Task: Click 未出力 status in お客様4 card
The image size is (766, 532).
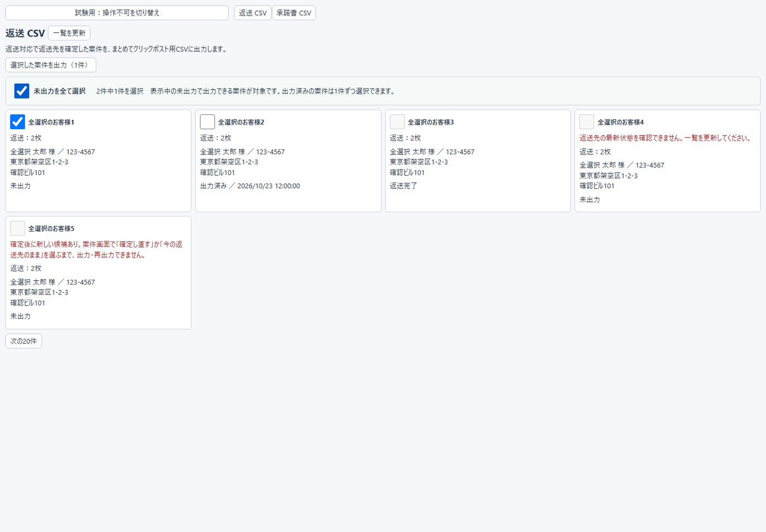Action: (590, 200)
